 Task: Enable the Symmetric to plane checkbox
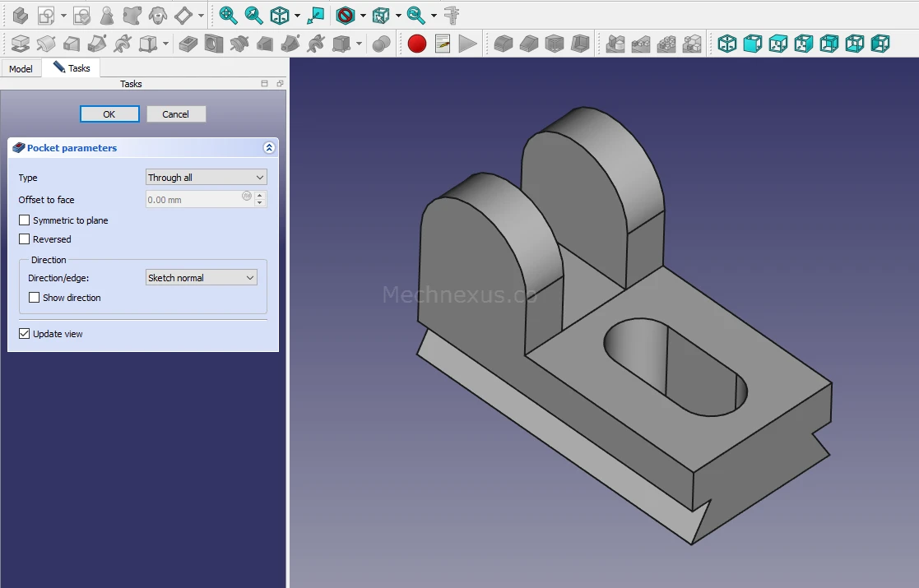click(x=25, y=220)
